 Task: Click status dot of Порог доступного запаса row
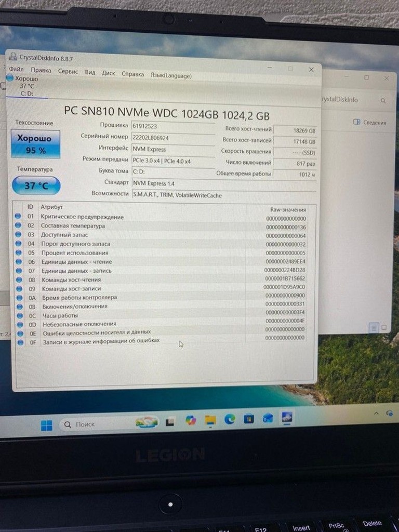pos(18,243)
